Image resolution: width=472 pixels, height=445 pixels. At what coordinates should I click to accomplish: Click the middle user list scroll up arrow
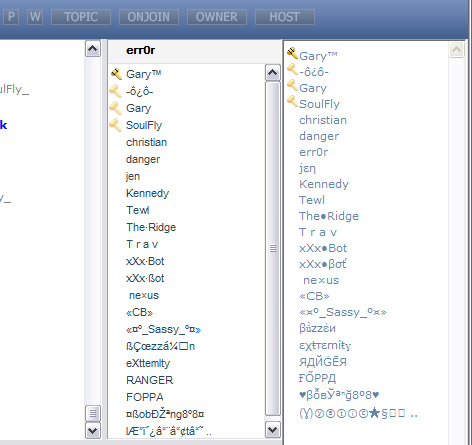[x=273, y=72]
